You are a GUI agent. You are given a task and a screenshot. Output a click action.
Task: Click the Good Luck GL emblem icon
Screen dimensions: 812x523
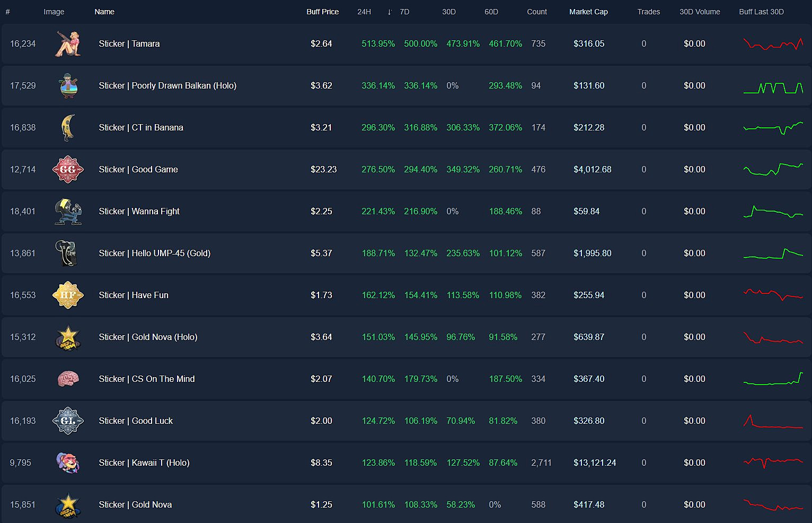[x=68, y=421]
